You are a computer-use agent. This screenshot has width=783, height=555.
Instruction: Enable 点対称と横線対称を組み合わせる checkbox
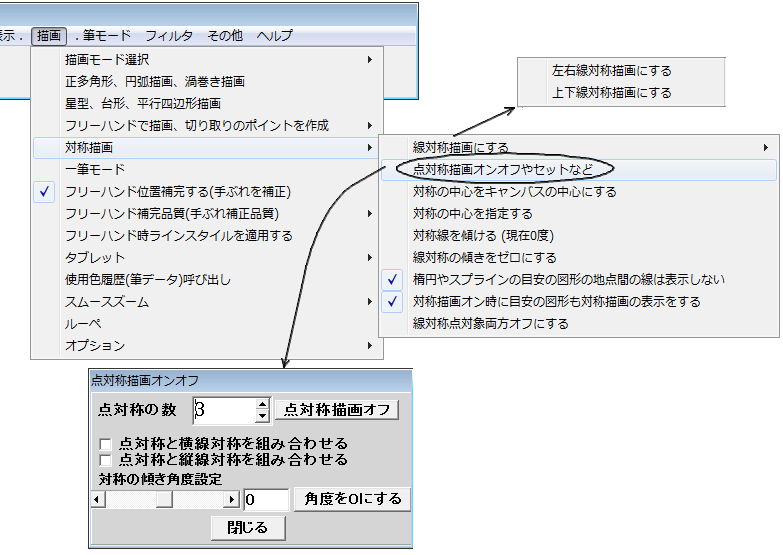tap(105, 444)
